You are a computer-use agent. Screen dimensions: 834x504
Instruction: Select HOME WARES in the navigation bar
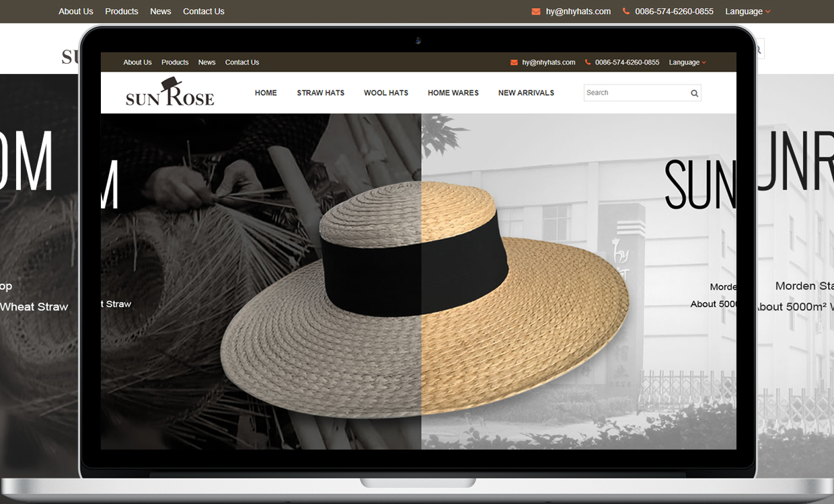pyautogui.click(x=453, y=93)
